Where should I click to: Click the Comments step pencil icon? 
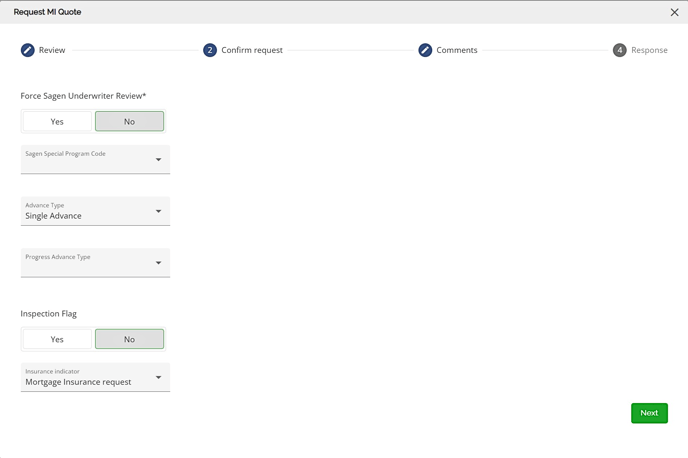[425, 50]
